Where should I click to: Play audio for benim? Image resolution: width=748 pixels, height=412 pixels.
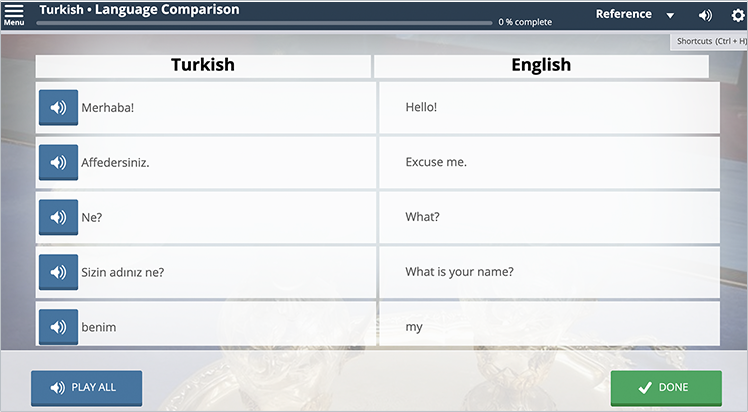click(58, 326)
